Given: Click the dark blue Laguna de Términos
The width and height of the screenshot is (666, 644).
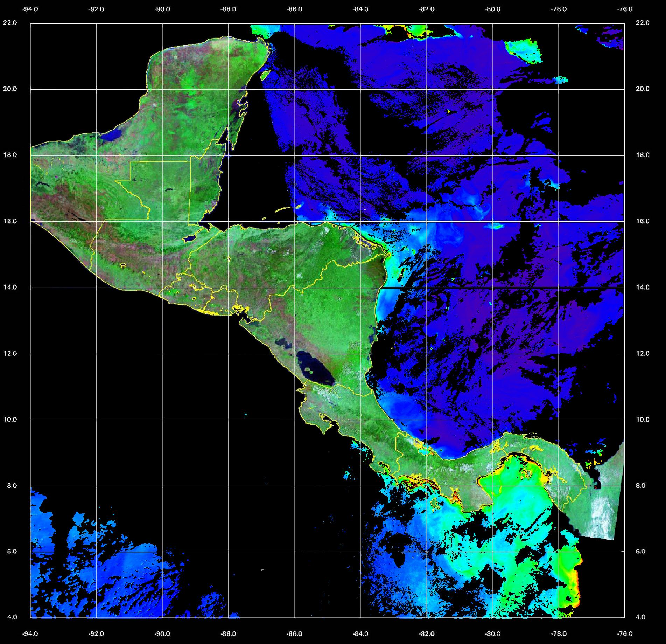Looking at the screenshot, I should [x=111, y=135].
